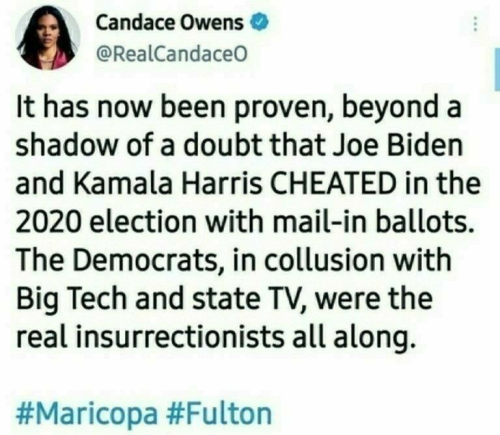Image resolution: width=500 pixels, height=435 pixels.
Task: Open the Candace Owens display name
Action: click(x=170, y=23)
